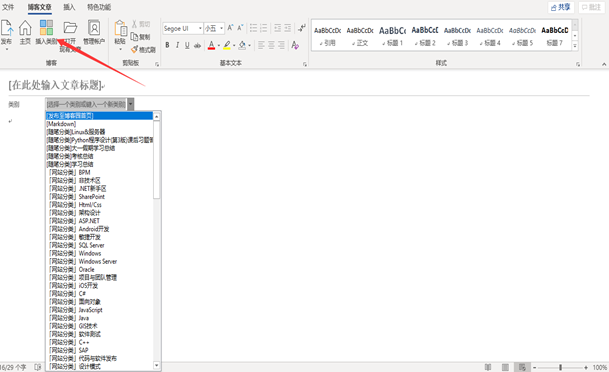Screen dimensions: 609x372
Task: Switch to the 博客文章 (Blog Post) tab
Action: [x=39, y=7]
